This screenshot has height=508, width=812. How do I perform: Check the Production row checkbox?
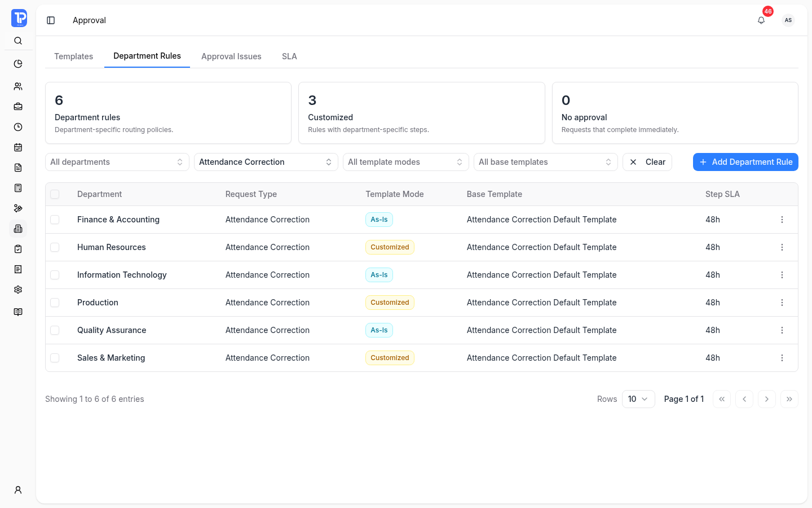click(x=55, y=303)
